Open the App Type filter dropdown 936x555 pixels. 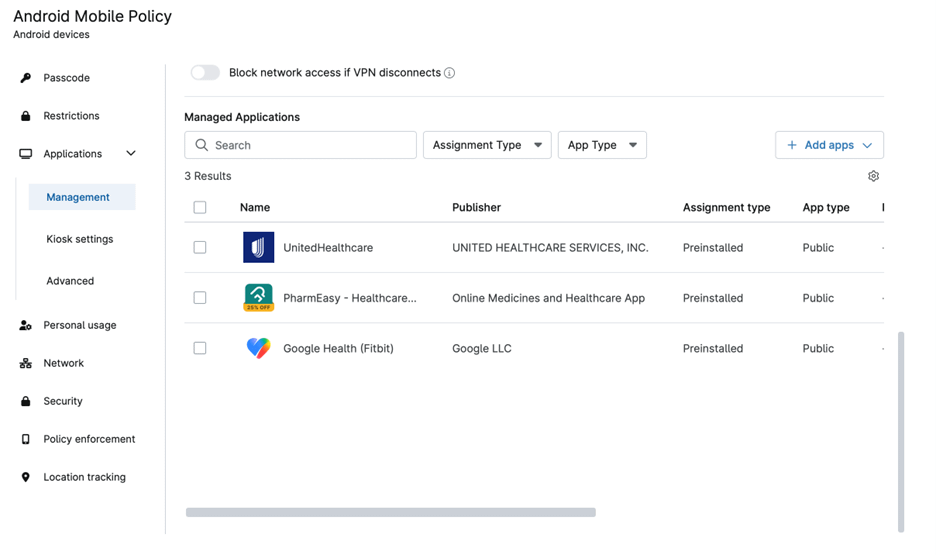pos(602,145)
